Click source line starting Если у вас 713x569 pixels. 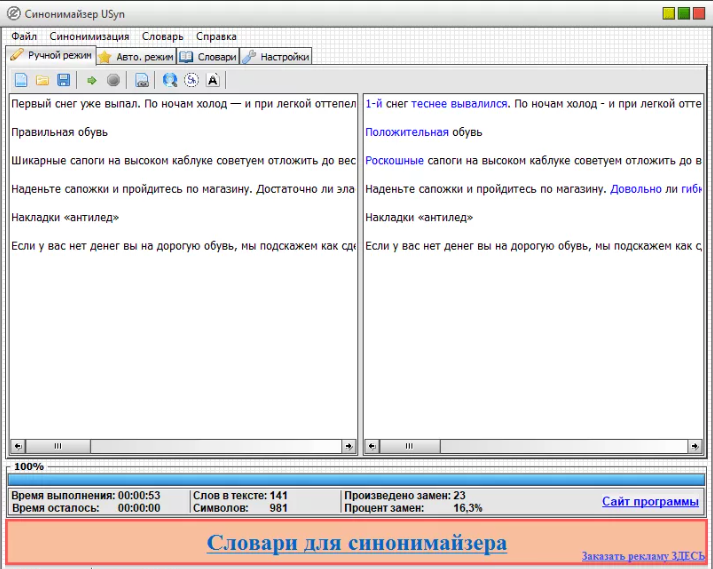tap(183, 246)
